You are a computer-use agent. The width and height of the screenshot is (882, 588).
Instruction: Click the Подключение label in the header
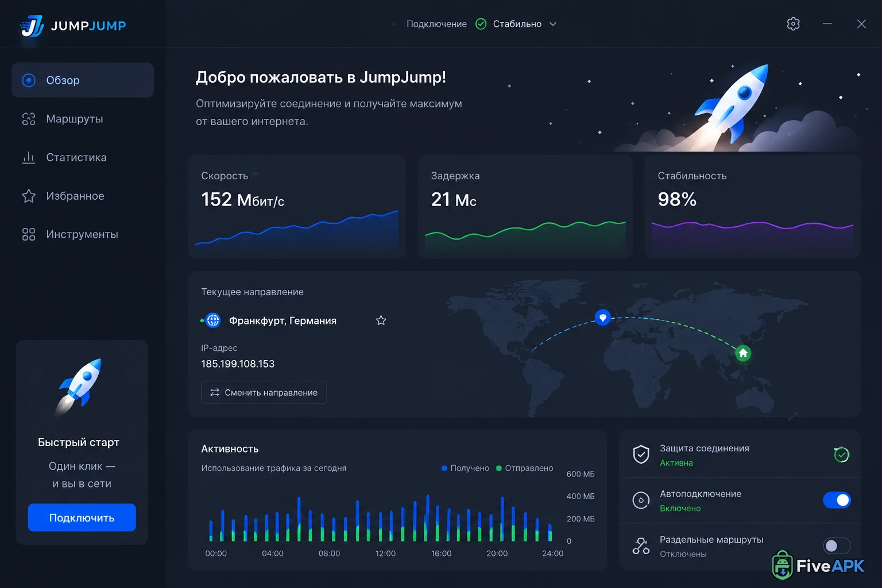(436, 24)
